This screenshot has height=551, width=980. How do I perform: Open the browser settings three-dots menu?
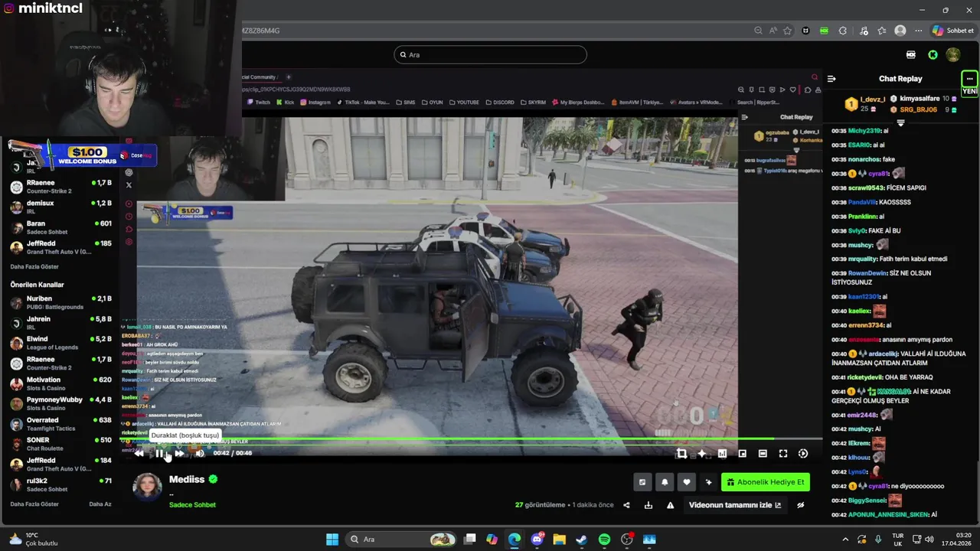pos(918,31)
